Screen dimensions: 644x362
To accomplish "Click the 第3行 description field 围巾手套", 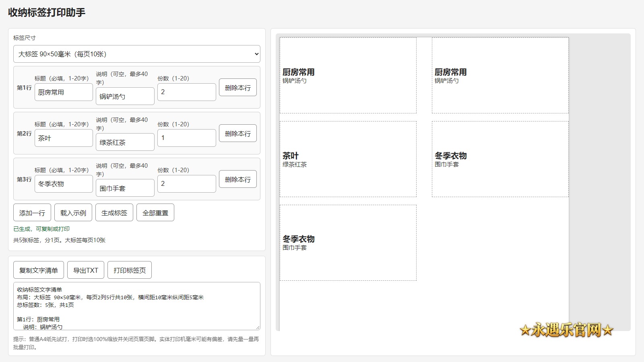I will pos(125,188).
